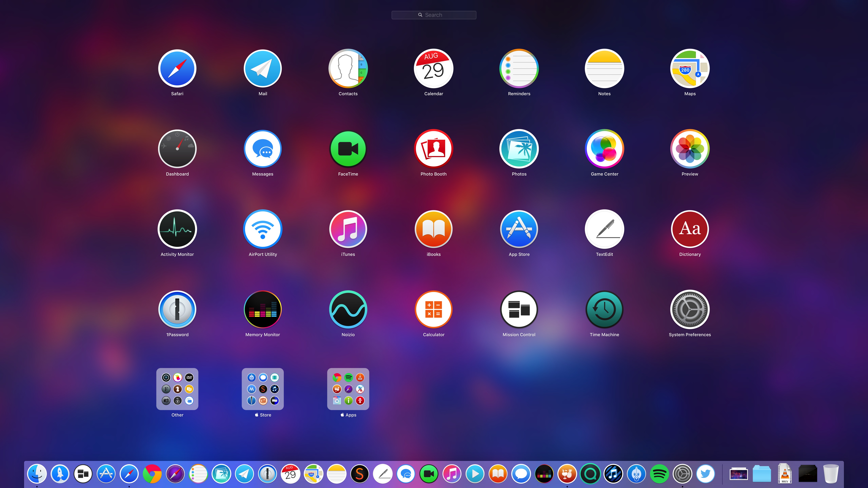The width and height of the screenshot is (868, 488).
Task: Open FaceTime from the Dock
Action: pyautogui.click(x=429, y=474)
